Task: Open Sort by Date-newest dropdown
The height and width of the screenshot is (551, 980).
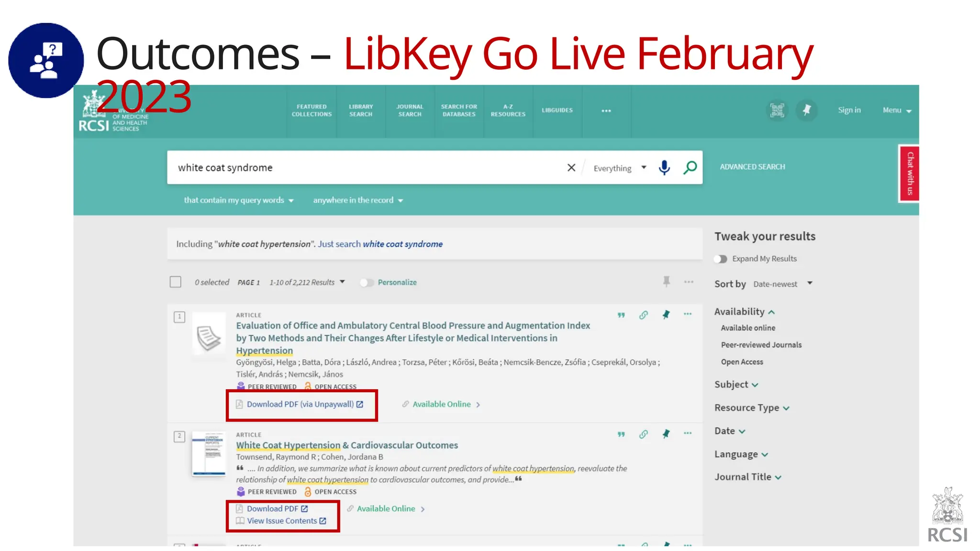Action: coord(782,284)
